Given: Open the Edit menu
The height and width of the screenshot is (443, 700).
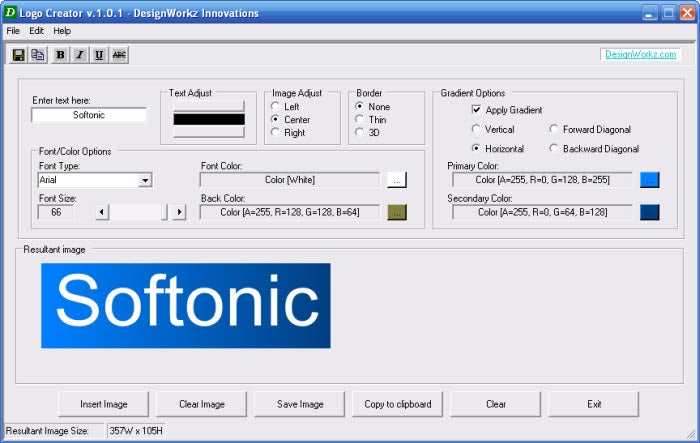Looking at the screenshot, I should (37, 31).
